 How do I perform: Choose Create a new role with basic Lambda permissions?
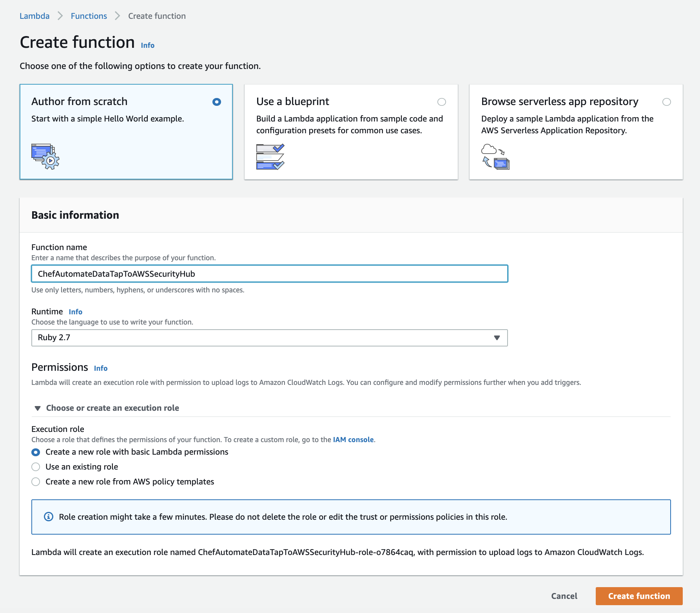[36, 452]
